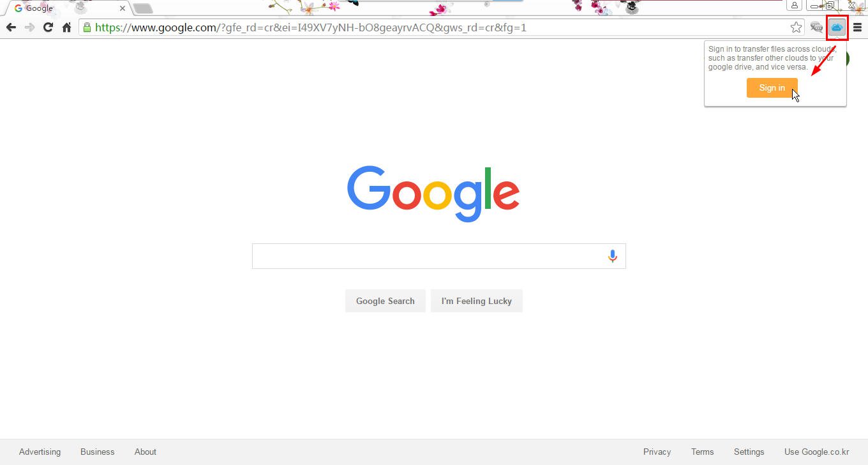
Task: Click the orange Sign in button
Action: click(772, 88)
